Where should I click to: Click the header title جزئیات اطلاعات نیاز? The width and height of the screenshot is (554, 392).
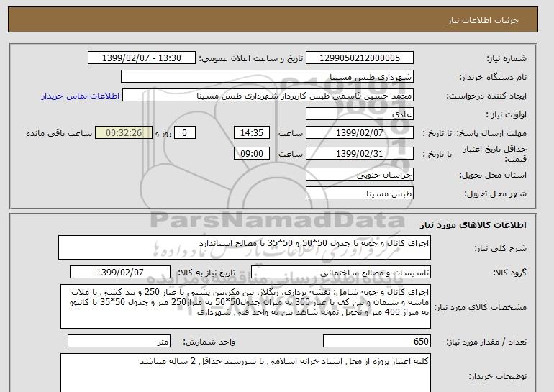483,20
